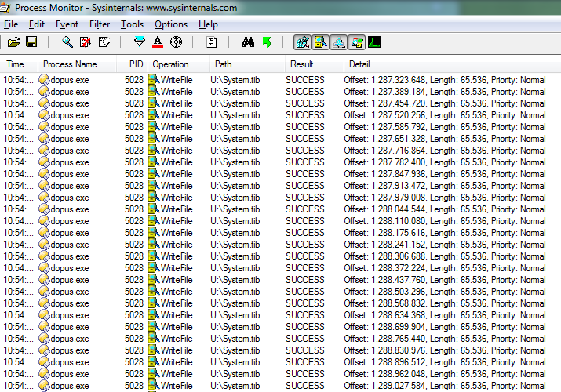Open the Filter menu
The image size is (561, 392).
pos(100,24)
